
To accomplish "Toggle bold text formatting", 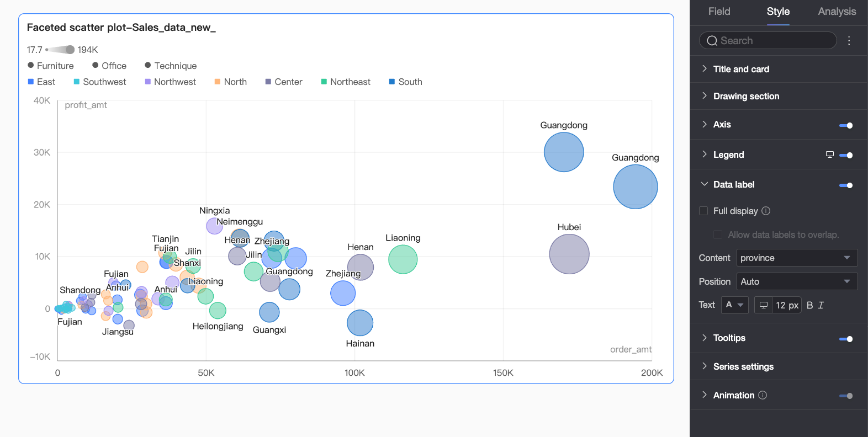I will click(809, 305).
